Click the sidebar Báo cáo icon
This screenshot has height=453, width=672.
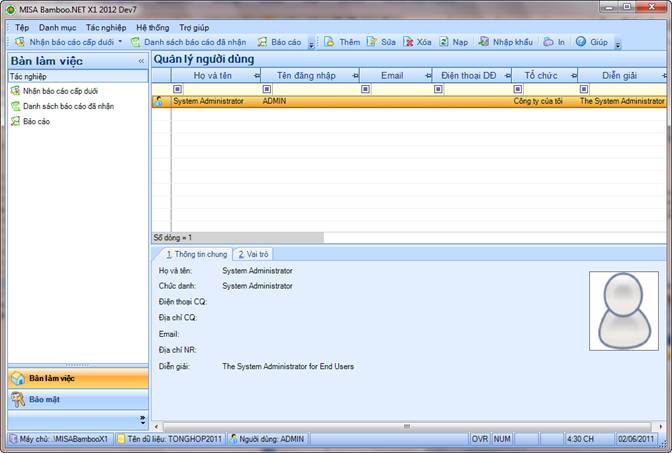point(15,121)
